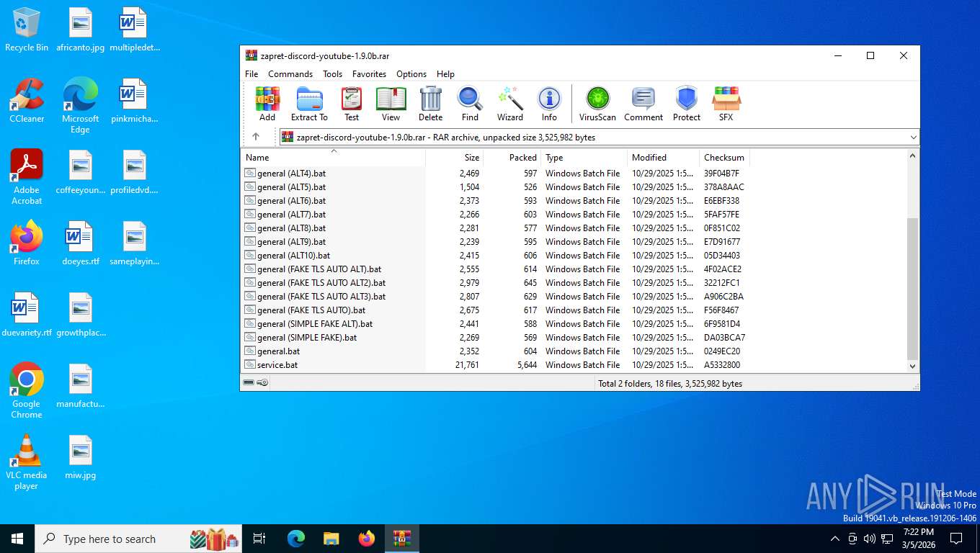Select general (ALT6).bat file

tap(291, 201)
